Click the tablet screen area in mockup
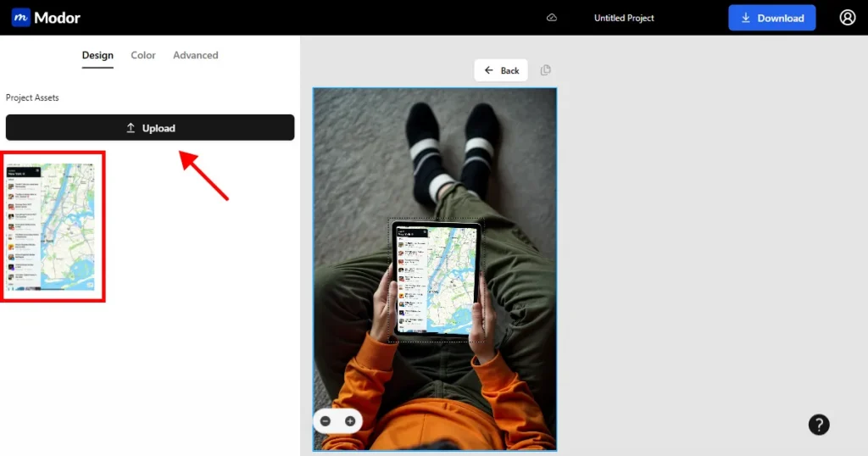 pyautogui.click(x=437, y=280)
